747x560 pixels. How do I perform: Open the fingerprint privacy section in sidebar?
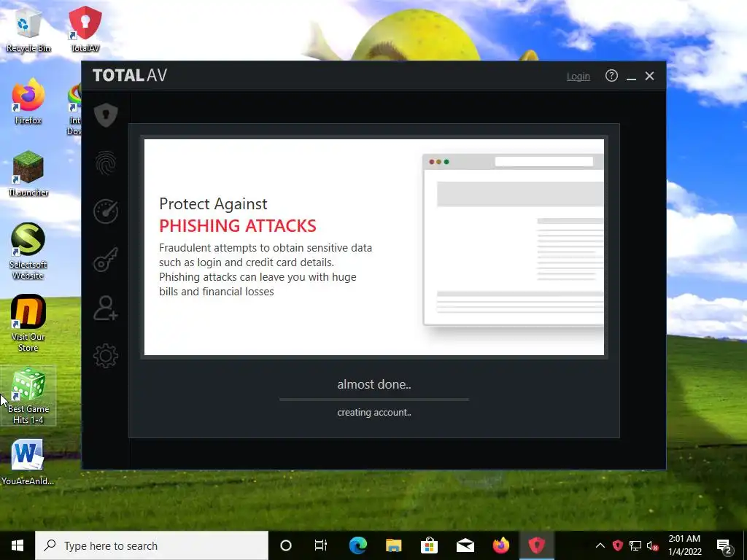pyautogui.click(x=106, y=163)
